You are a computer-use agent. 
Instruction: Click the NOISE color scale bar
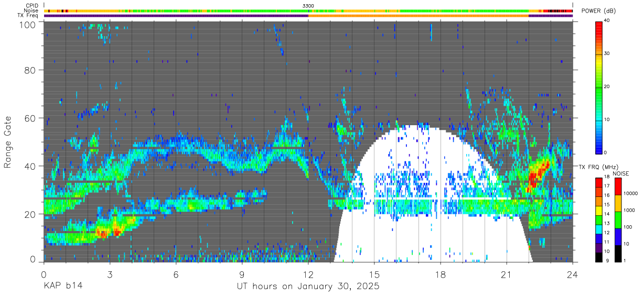[617, 219]
